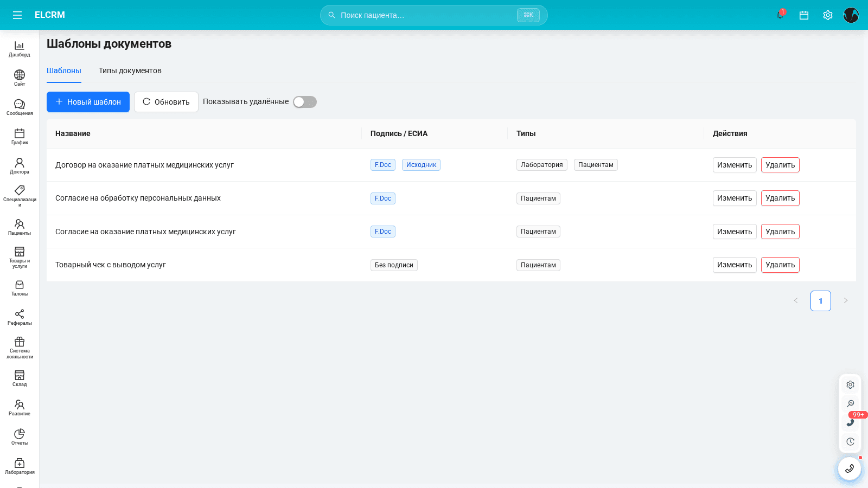868x488 pixels.
Task: Open Талоны in the sidebar
Action: pos(20,288)
